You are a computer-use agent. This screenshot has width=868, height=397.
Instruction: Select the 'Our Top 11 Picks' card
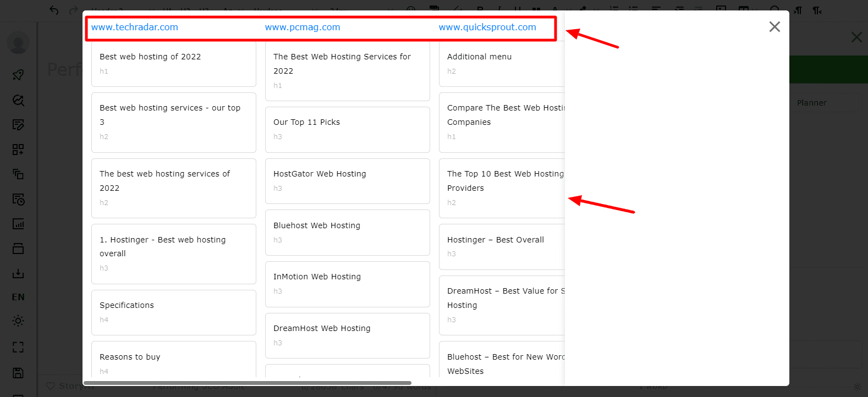[x=348, y=130]
